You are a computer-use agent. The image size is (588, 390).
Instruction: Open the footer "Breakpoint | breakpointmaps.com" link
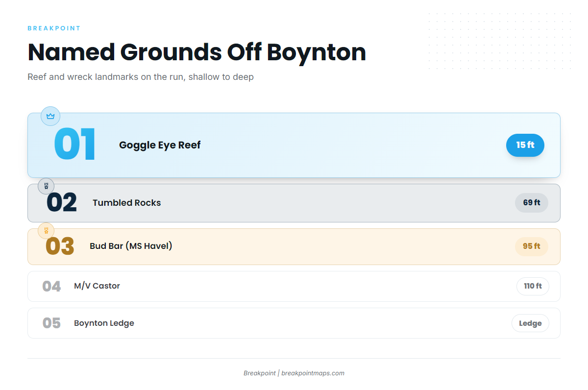(294, 373)
